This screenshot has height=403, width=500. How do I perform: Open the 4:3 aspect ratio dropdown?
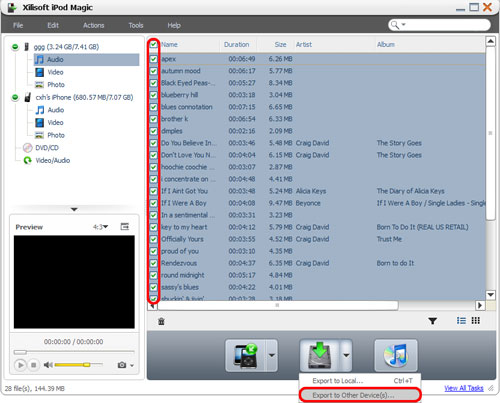pos(100,227)
